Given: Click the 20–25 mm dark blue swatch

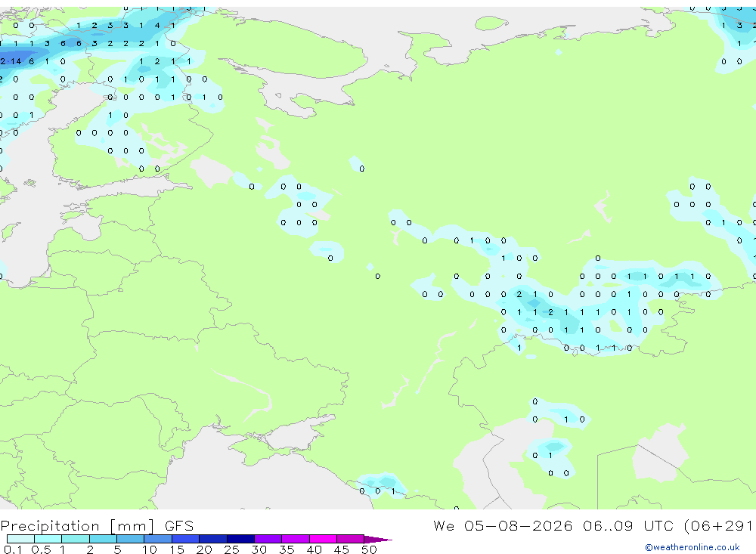Looking at the screenshot, I should coord(213,539).
